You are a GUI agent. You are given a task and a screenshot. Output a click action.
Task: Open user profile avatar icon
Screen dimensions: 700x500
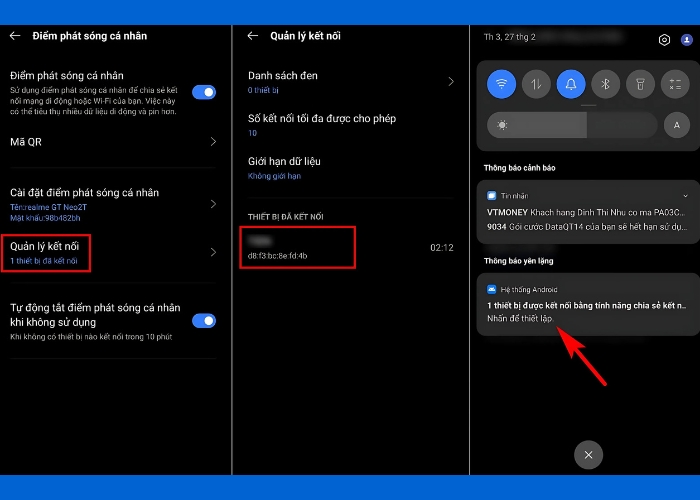pyautogui.click(x=686, y=40)
